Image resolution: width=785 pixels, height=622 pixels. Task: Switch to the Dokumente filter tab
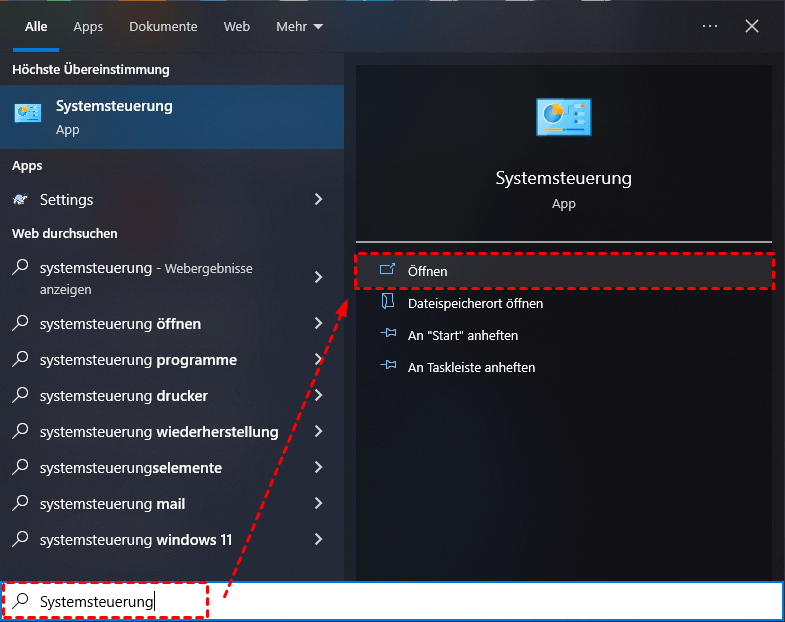[163, 27]
